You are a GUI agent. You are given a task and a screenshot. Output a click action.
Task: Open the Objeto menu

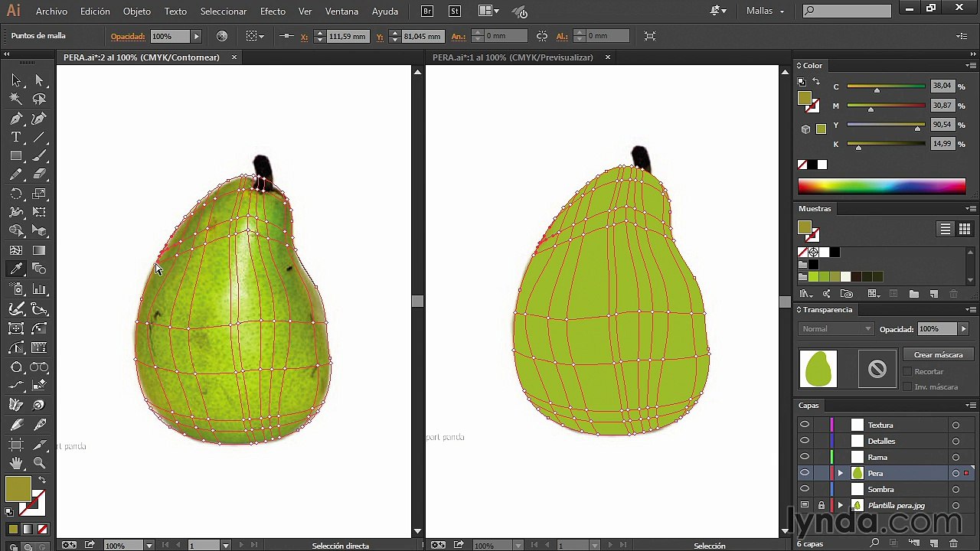pos(137,11)
